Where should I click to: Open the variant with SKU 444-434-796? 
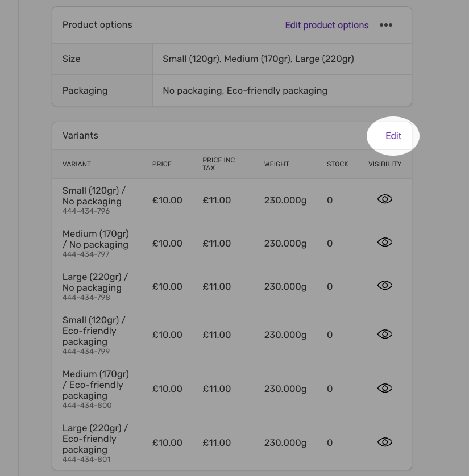click(x=232, y=201)
